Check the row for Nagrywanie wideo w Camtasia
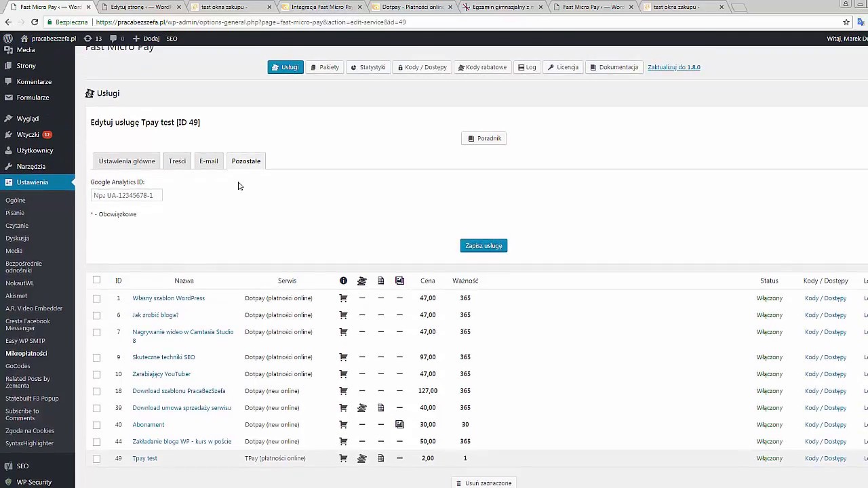This screenshot has height=488, width=868. point(96,332)
